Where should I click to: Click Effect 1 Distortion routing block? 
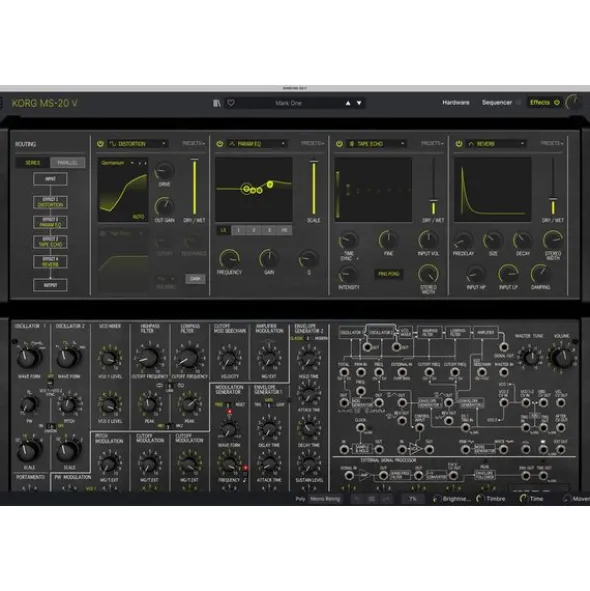51,202
